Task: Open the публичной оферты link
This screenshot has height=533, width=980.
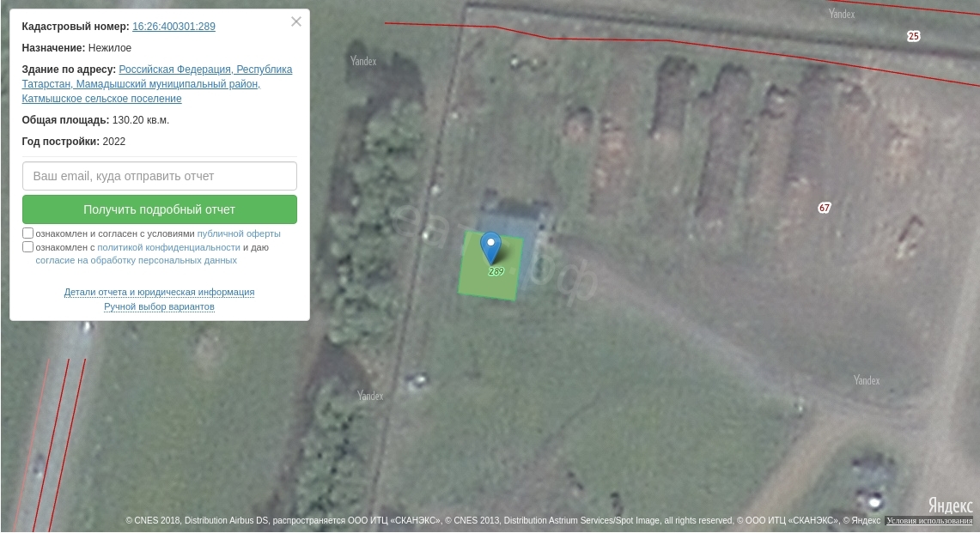Action: (x=239, y=233)
